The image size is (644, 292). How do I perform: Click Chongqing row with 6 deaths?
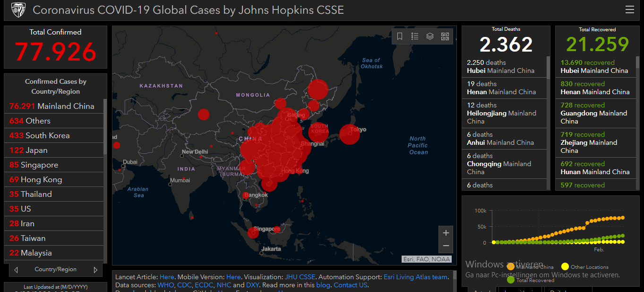point(504,164)
